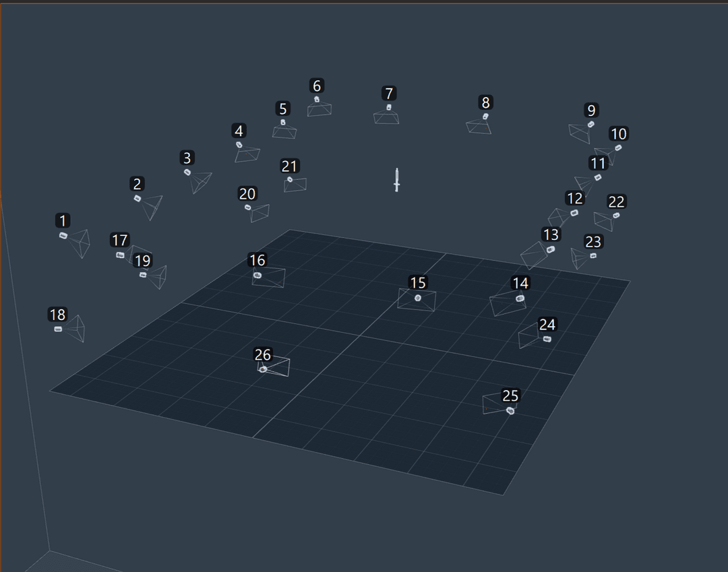Select camera 13 in the 3D view
The width and height of the screenshot is (728, 572).
click(x=551, y=249)
